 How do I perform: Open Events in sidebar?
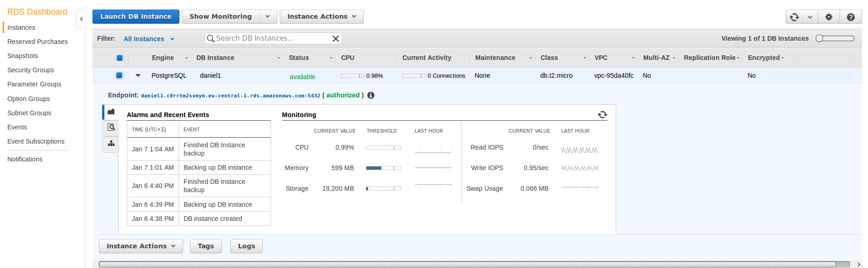point(17,127)
